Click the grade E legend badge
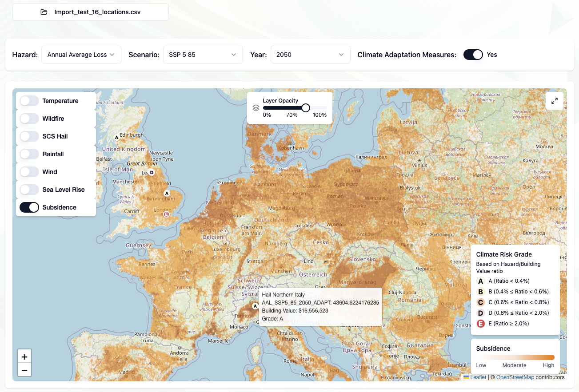Viewport: 579px width, 392px height. (480, 324)
